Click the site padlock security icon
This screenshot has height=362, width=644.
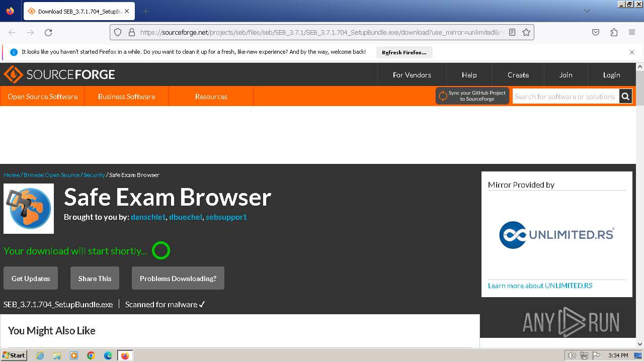[131, 32]
